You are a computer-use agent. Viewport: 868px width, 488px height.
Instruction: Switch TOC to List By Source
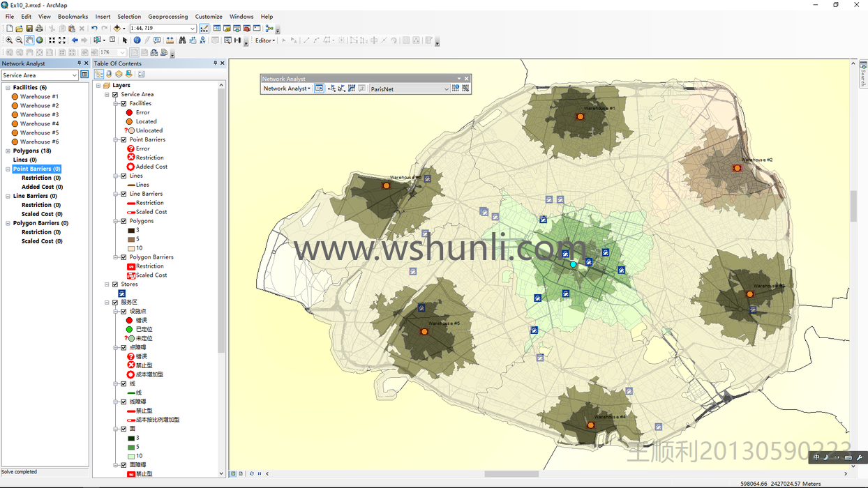point(109,74)
